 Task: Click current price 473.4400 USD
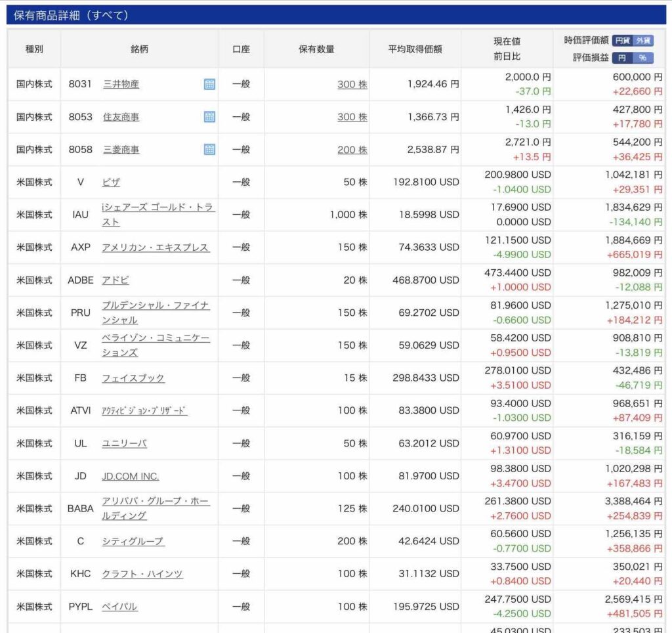[x=518, y=273]
